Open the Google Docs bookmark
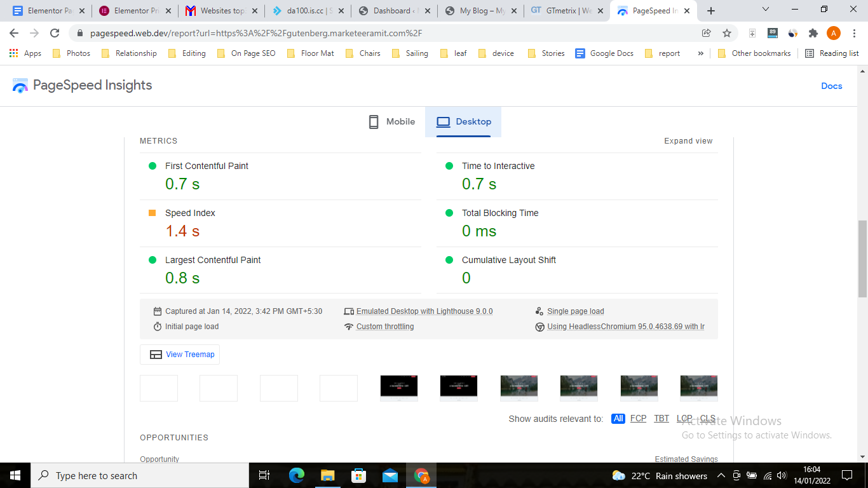 point(604,53)
